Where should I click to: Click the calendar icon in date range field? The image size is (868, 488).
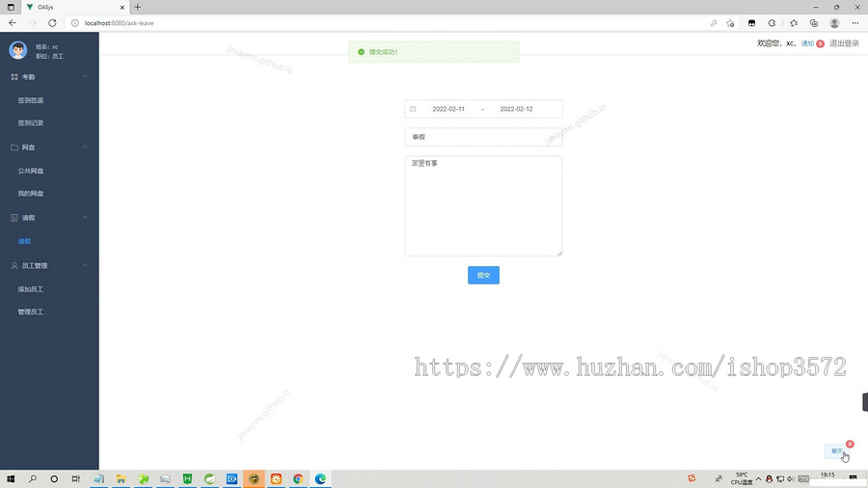pyautogui.click(x=413, y=109)
